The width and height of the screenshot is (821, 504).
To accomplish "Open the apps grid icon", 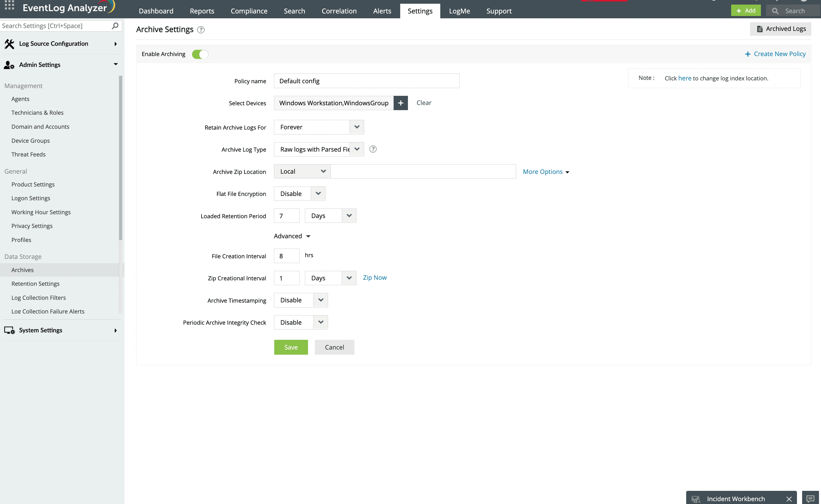I will pyautogui.click(x=9, y=5).
